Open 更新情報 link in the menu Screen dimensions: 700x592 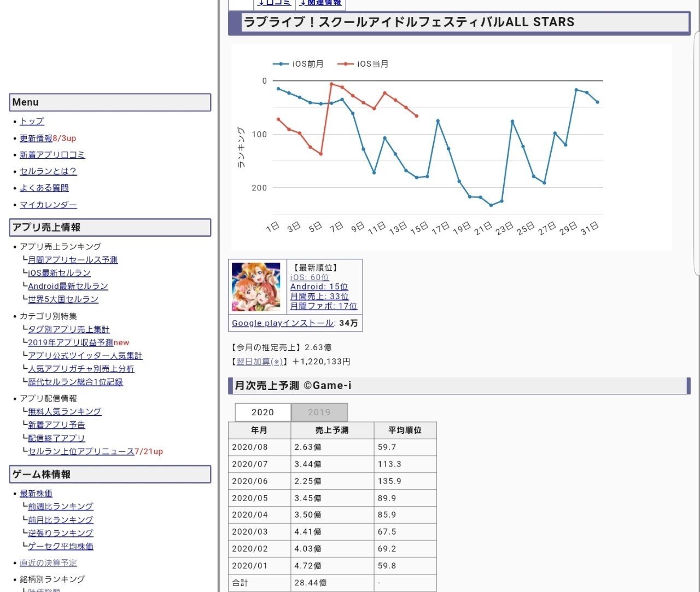[36, 138]
